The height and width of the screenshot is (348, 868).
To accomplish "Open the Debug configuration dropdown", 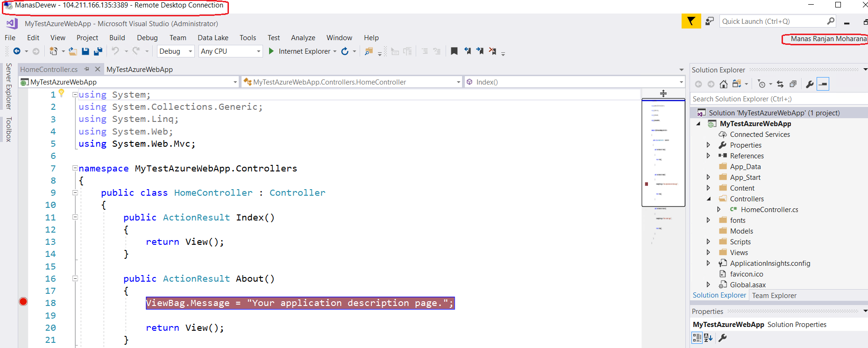I will pos(191,51).
